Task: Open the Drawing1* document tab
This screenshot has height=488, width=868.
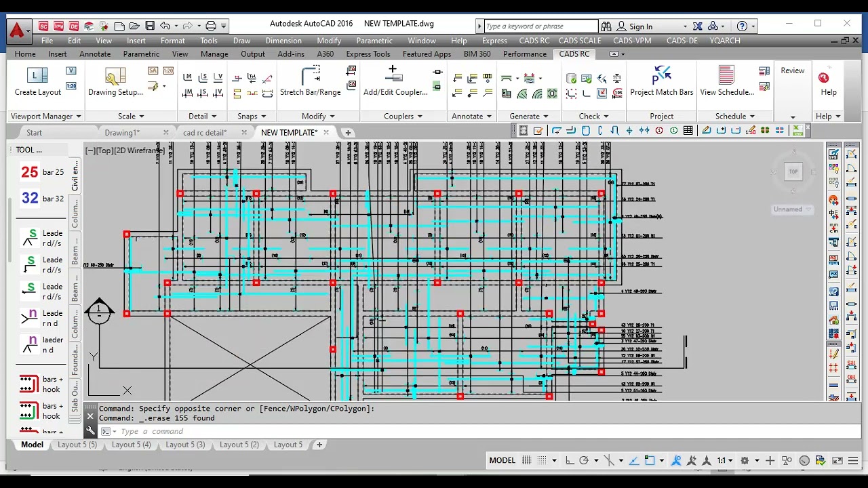Action: pos(122,133)
